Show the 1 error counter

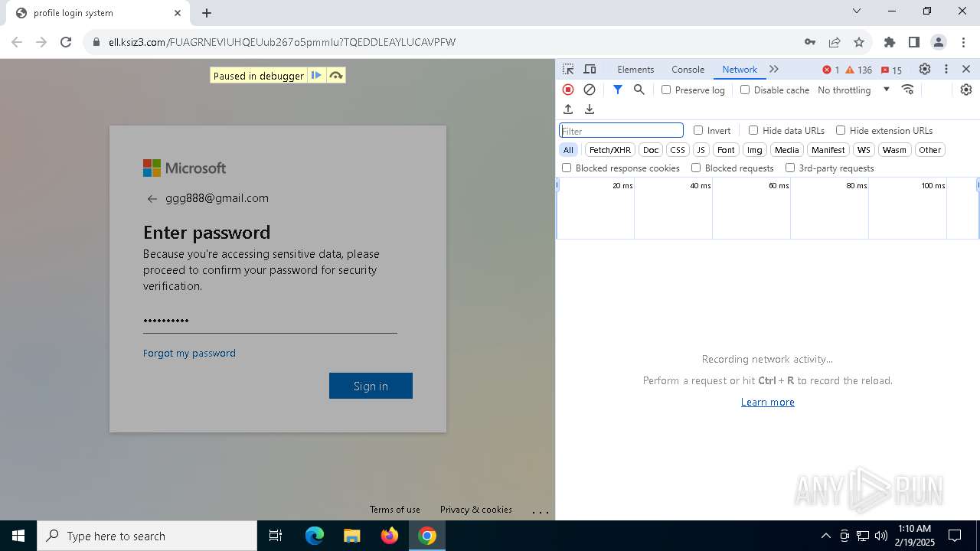(x=831, y=70)
